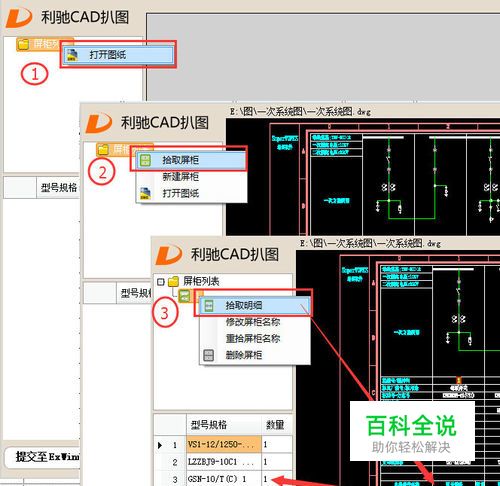Click the file path text in third window
This screenshot has height=486, width=500.
point(370,244)
